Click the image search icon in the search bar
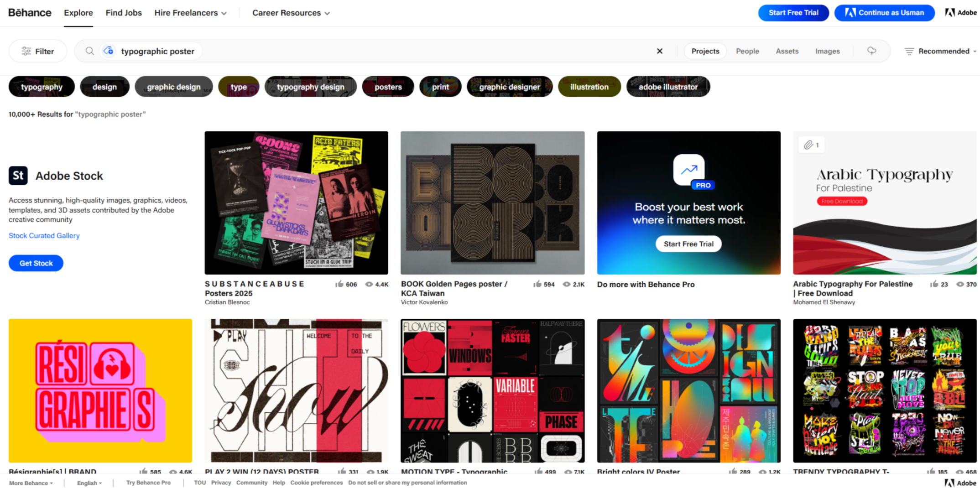 [109, 51]
